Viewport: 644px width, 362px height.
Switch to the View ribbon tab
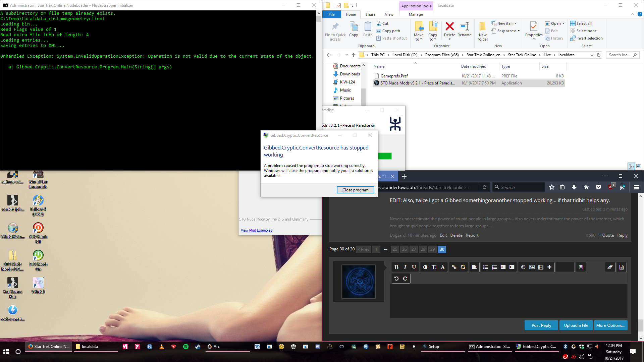[x=389, y=14]
